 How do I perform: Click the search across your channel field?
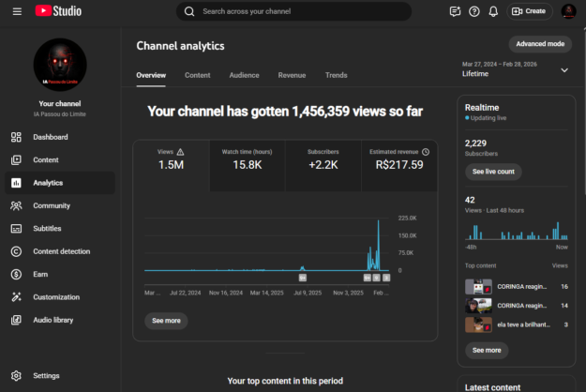pyautogui.click(x=293, y=11)
